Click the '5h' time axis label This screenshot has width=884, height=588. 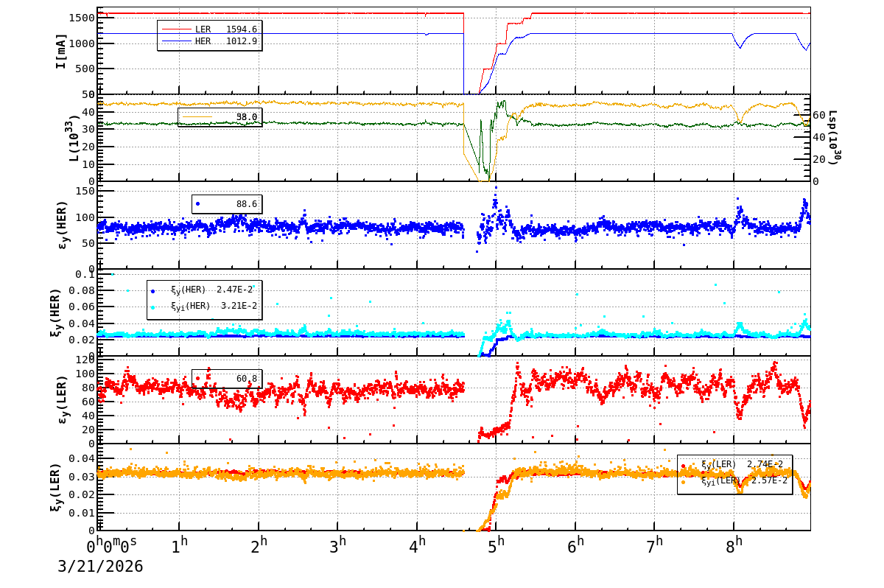(x=497, y=546)
